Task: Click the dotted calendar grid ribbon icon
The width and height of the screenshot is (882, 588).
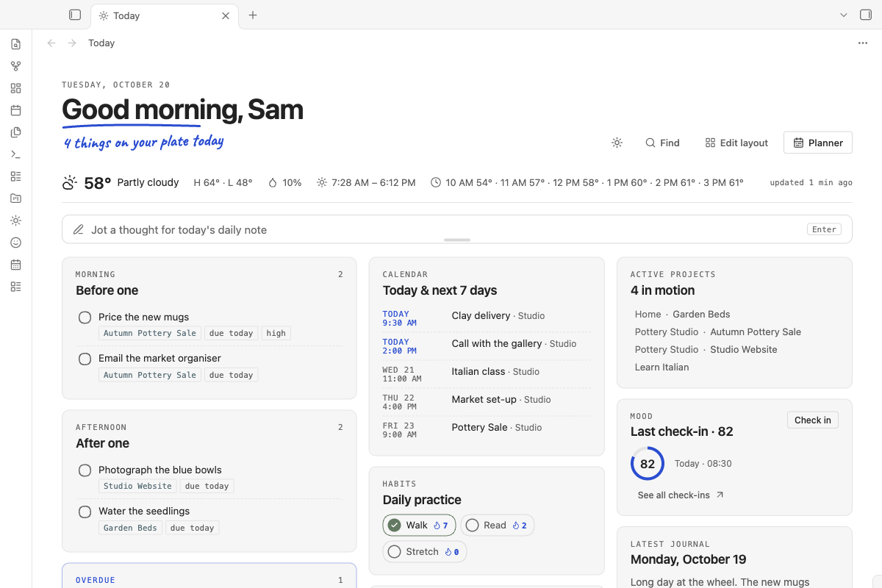Action: pyautogui.click(x=16, y=265)
